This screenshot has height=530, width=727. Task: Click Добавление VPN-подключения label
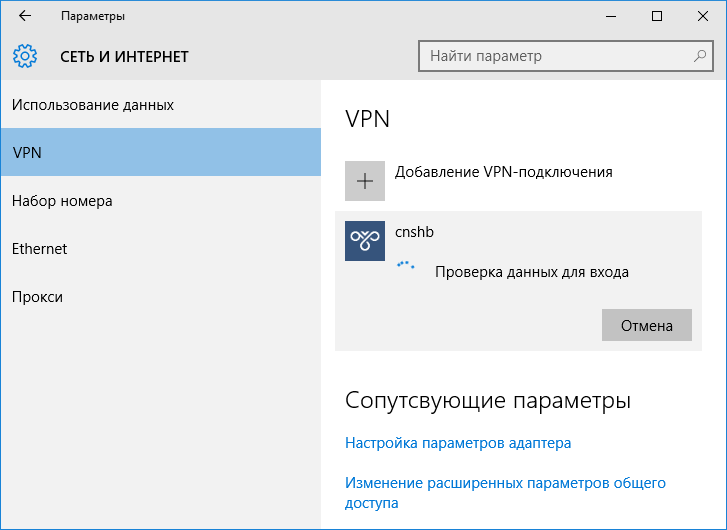(x=503, y=172)
